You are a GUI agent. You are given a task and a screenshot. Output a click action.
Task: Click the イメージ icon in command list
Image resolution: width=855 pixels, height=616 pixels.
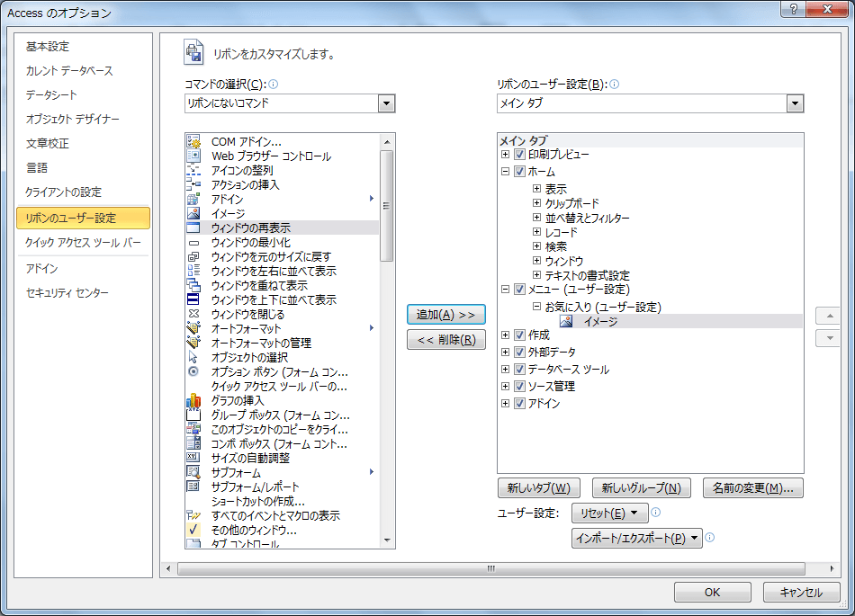pyautogui.click(x=193, y=213)
